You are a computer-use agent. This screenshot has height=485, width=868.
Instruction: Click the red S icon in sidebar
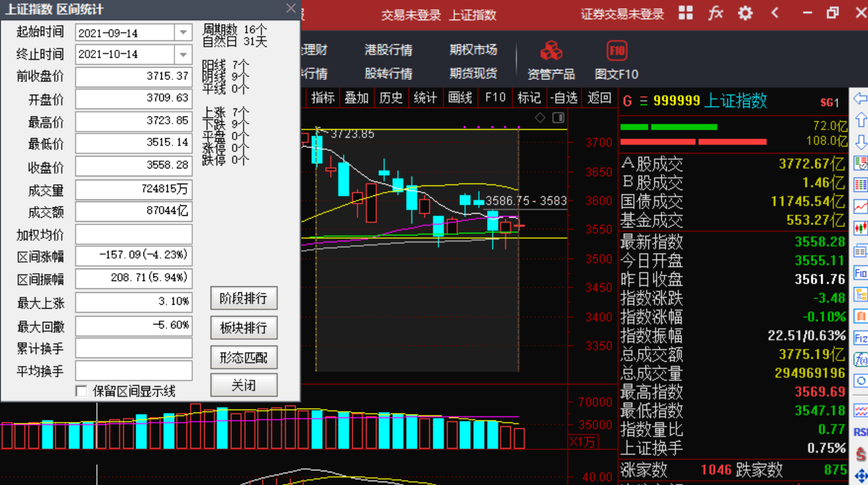coord(860,454)
